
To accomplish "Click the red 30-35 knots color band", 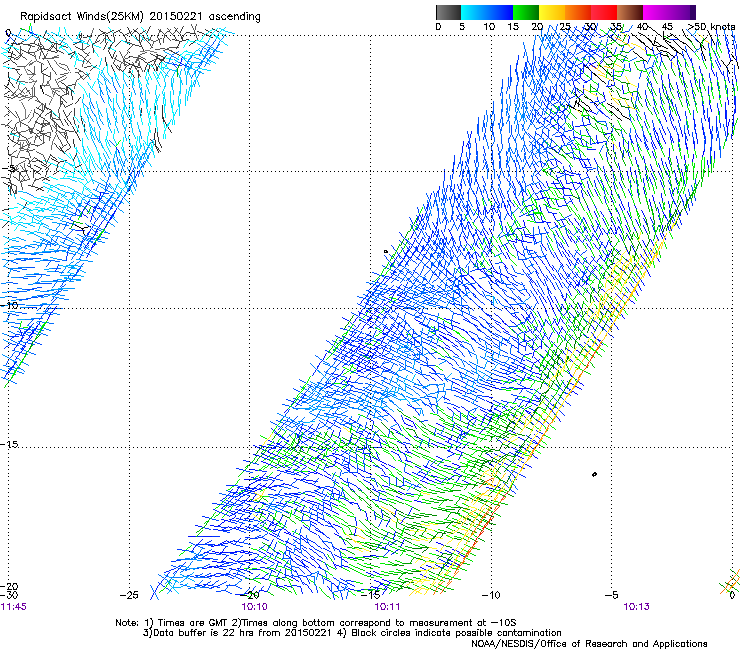I will pyautogui.click(x=604, y=12).
